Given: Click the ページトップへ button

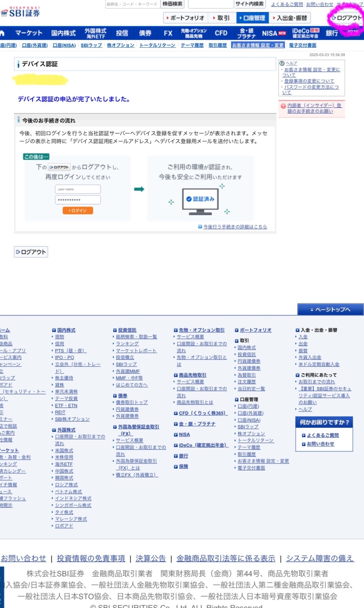Looking at the screenshot, I should click(330, 309).
